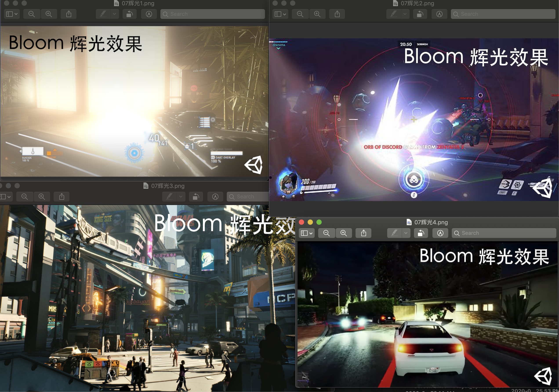Zoom in on 07辉光4.png
This screenshot has width=559, height=392.
(x=343, y=233)
